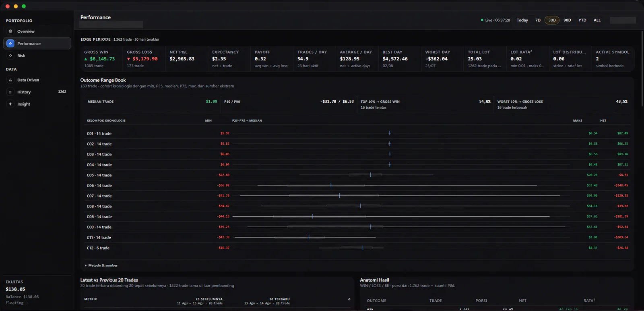Switch the period to 90D

click(x=567, y=20)
